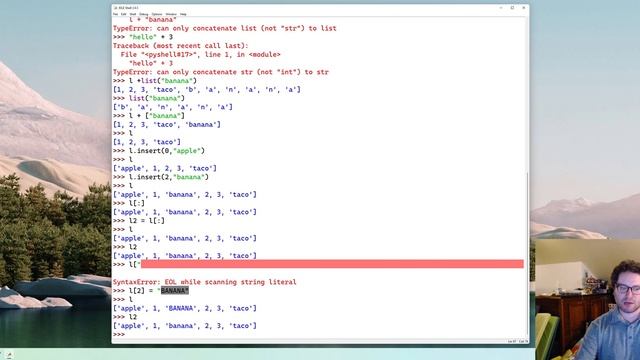Click the '>>> l + ["banana"]' line
Screen dimensions: 640x360
pyautogui.click(x=149, y=116)
